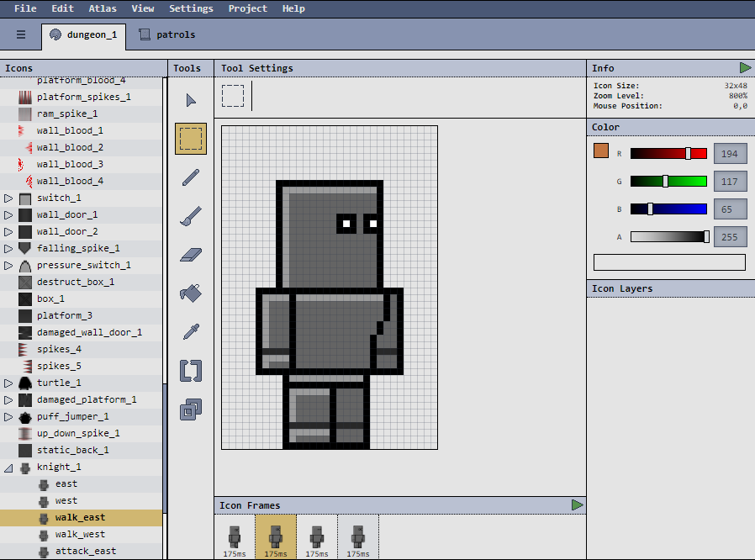Switch to the patrols tab

point(166,34)
